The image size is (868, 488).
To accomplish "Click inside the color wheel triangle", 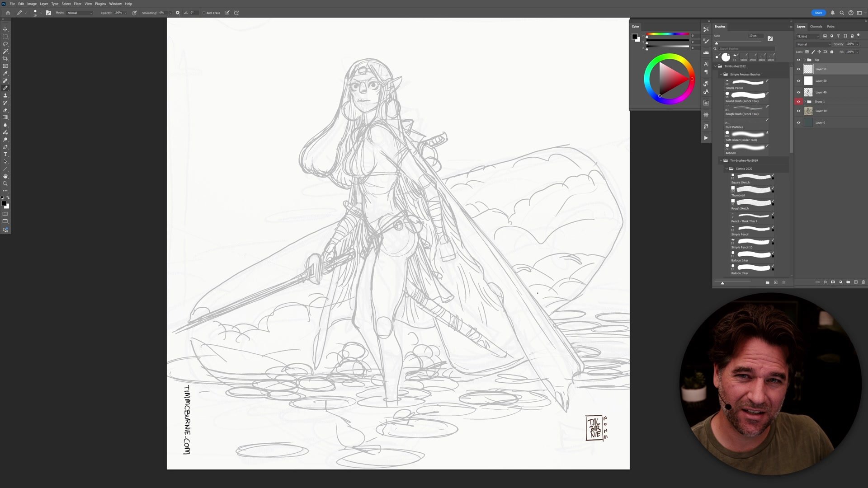I will pyautogui.click(x=670, y=79).
